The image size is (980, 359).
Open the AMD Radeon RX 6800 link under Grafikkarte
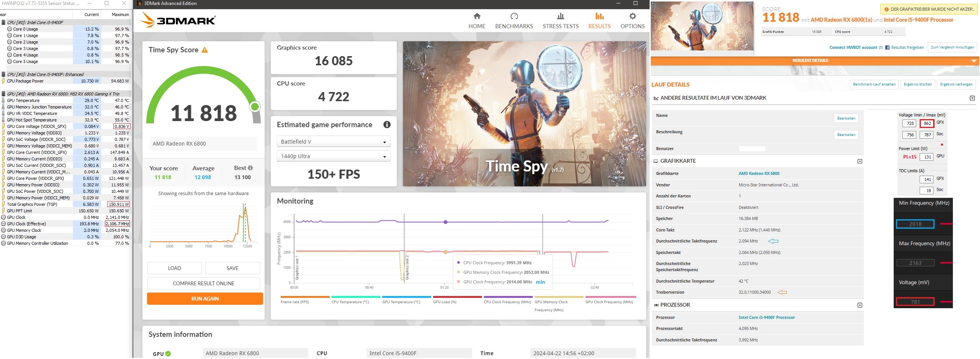point(759,173)
